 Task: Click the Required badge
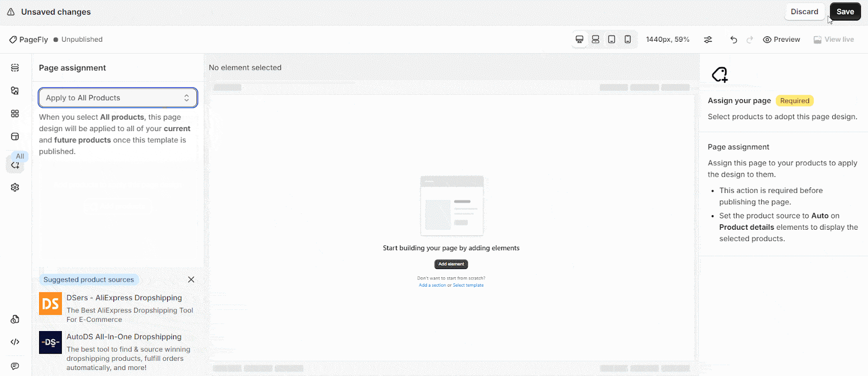pos(795,101)
